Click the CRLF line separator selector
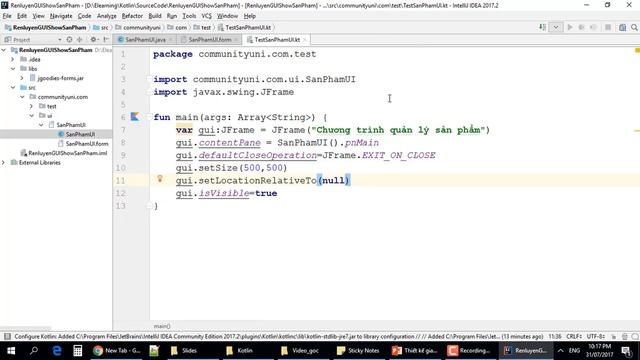The width and height of the screenshot is (640, 360). (573, 336)
